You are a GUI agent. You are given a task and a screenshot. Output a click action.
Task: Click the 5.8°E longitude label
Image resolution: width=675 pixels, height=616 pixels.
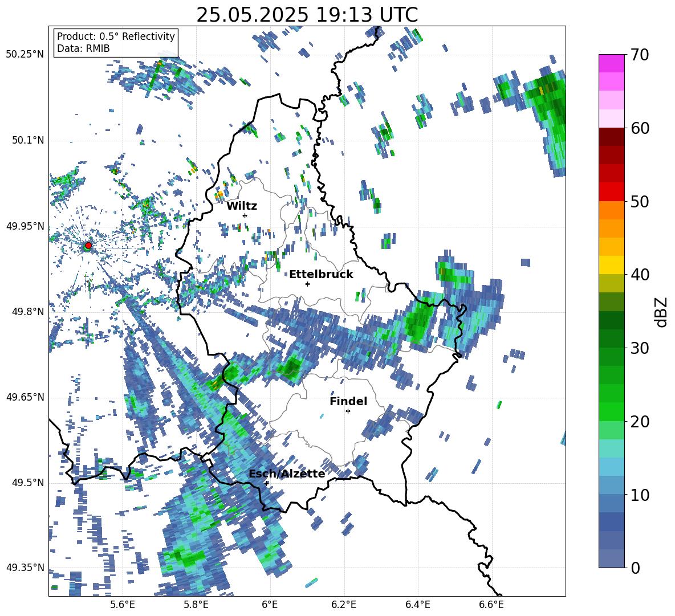pyautogui.click(x=196, y=605)
